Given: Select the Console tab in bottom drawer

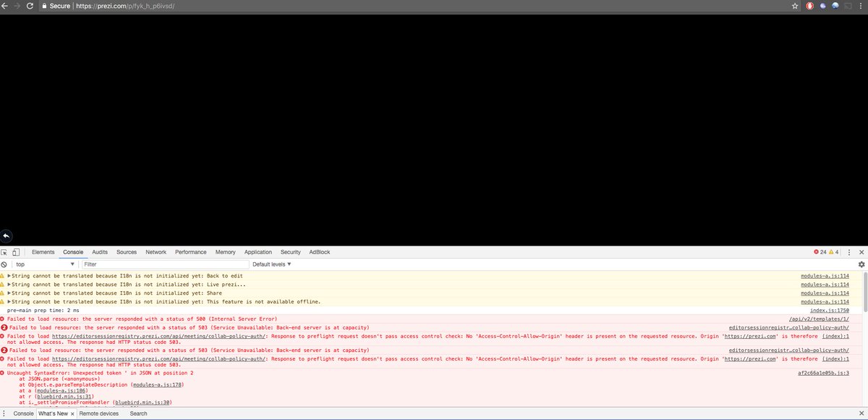Looking at the screenshot, I should coord(23,413).
